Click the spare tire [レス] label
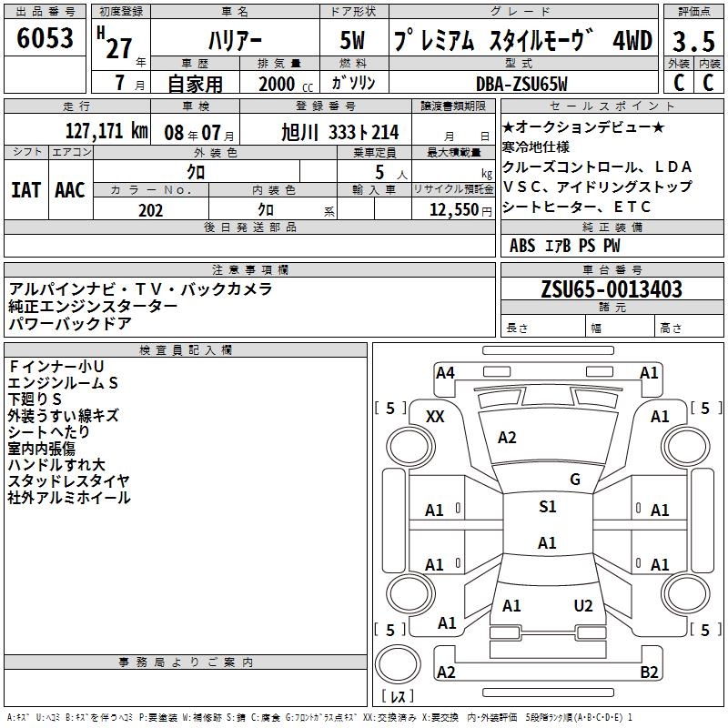 pyautogui.click(x=398, y=696)
